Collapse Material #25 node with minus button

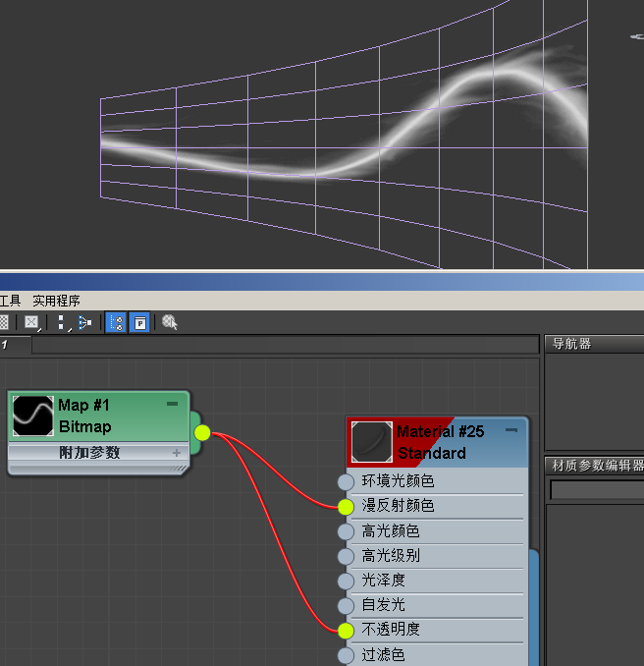[x=511, y=430]
